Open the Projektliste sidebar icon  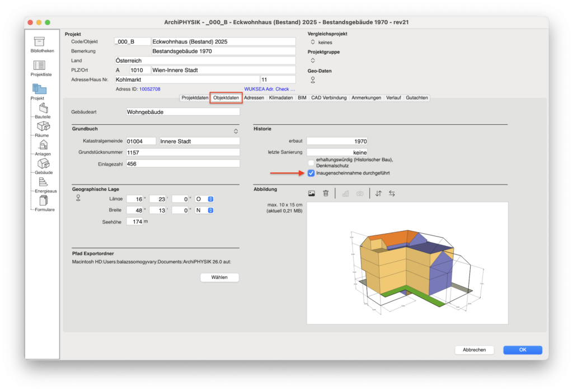tap(40, 65)
